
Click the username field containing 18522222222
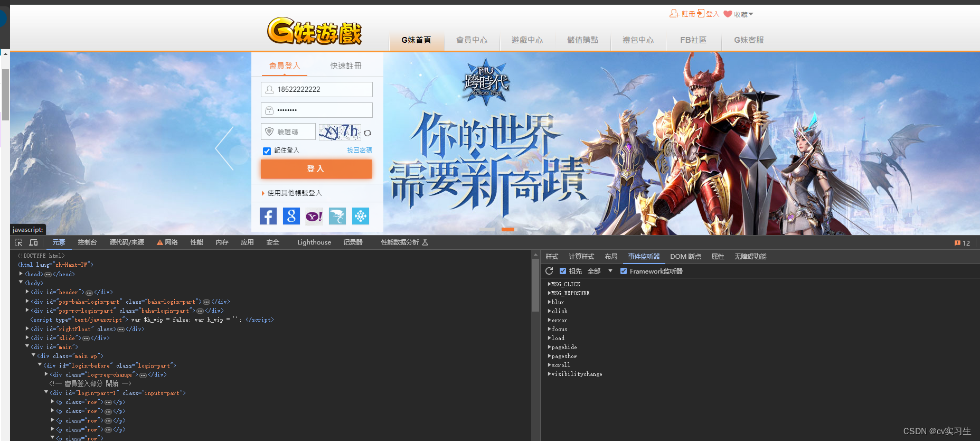click(317, 89)
